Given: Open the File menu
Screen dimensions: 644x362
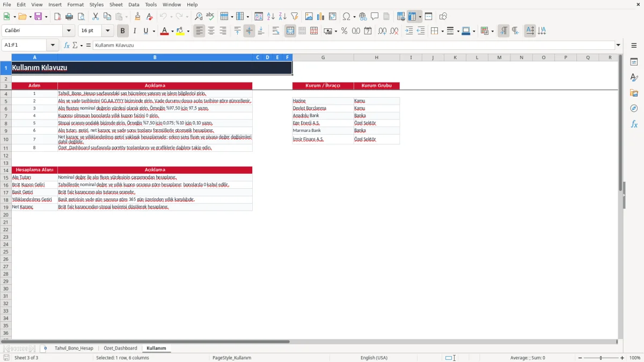Looking at the screenshot, I should click(x=7, y=4).
